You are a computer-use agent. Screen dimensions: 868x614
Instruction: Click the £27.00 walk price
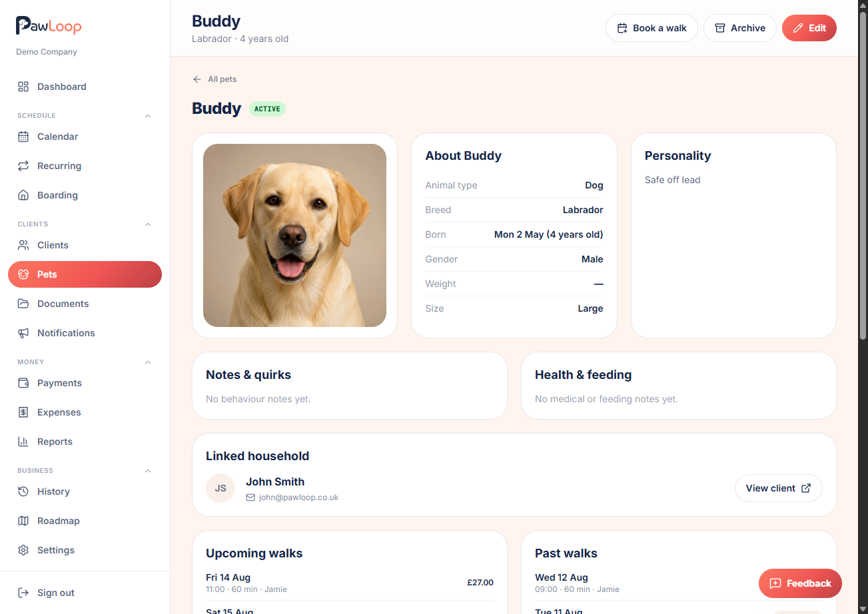(x=480, y=583)
